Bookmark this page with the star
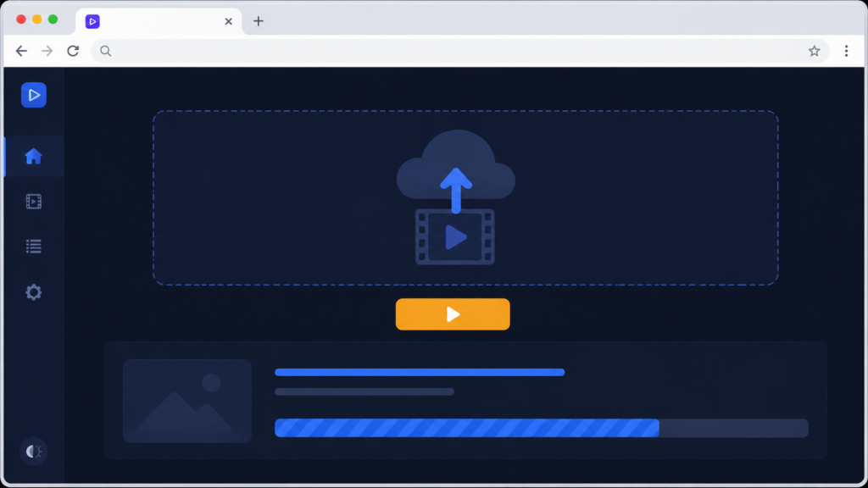The width and height of the screenshot is (868, 488). click(815, 51)
